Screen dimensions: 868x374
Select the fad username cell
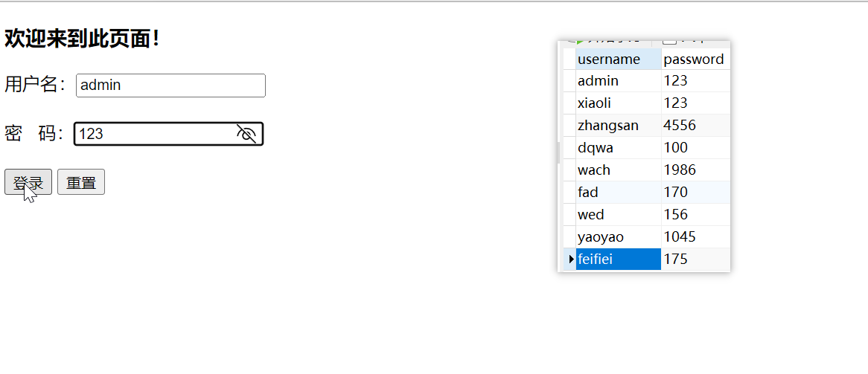pyautogui.click(x=618, y=192)
